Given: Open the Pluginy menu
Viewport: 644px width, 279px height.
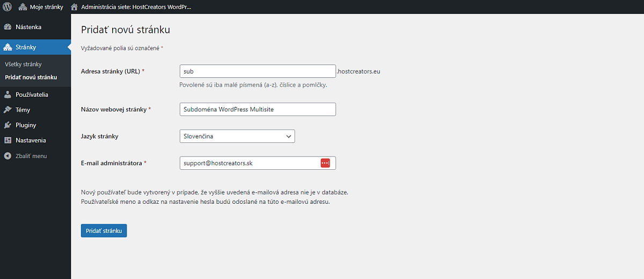Looking at the screenshot, I should pos(35,125).
